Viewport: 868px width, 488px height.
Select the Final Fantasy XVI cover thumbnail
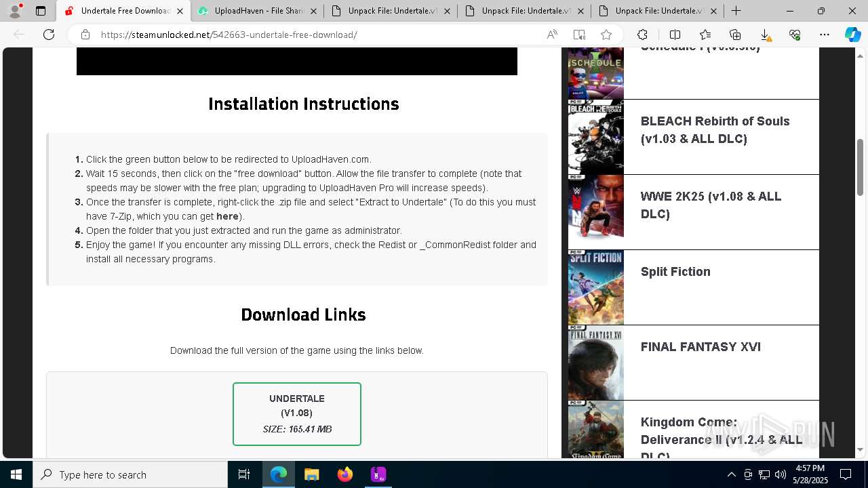tap(595, 363)
